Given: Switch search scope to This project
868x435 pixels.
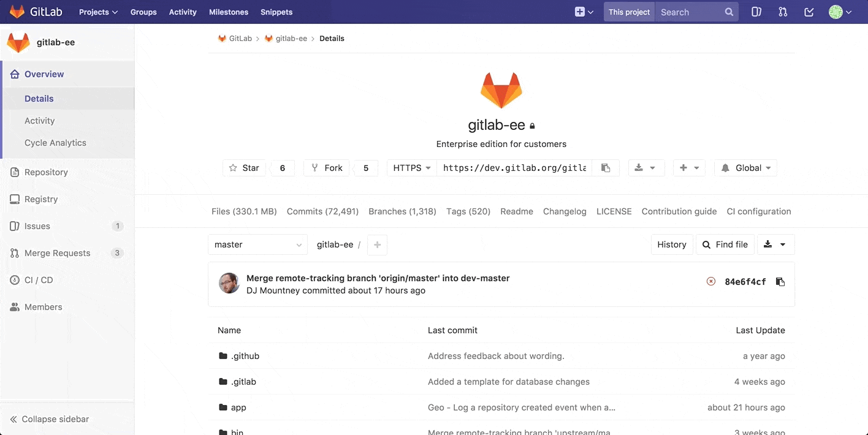Looking at the screenshot, I should 629,12.
